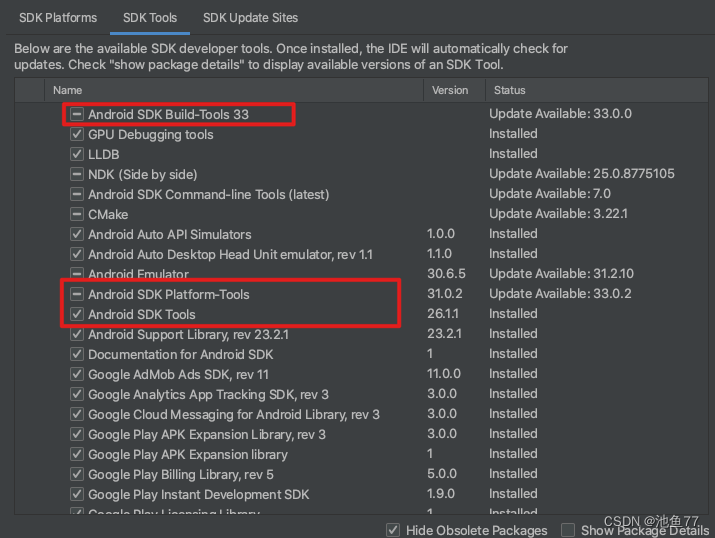This screenshot has width=715, height=538.
Task: Click version value 31.0.2
Action: (445, 294)
